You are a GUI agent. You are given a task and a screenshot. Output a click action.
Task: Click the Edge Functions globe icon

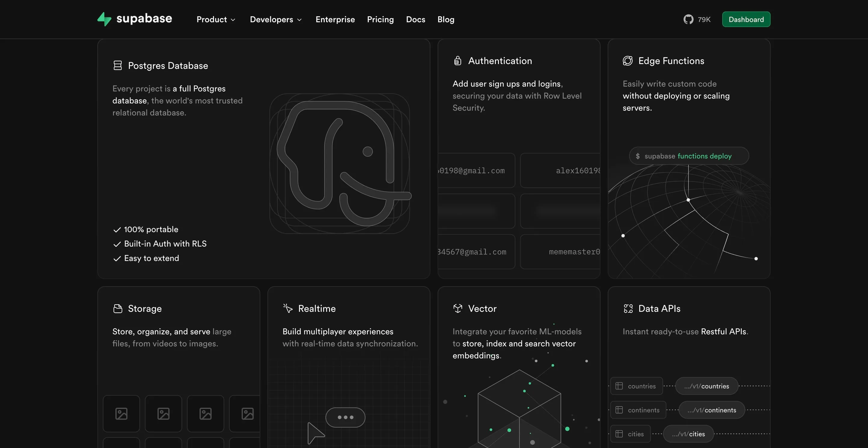tap(628, 61)
